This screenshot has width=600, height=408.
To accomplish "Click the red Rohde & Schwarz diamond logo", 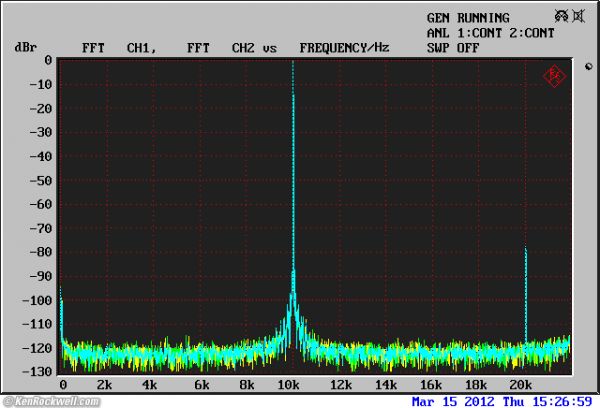I will (x=554, y=76).
